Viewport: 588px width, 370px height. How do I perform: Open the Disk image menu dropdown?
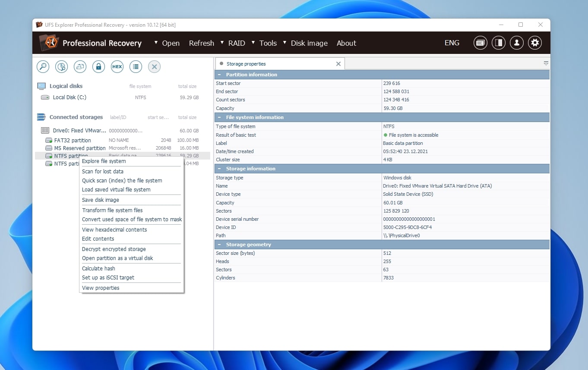pos(305,43)
